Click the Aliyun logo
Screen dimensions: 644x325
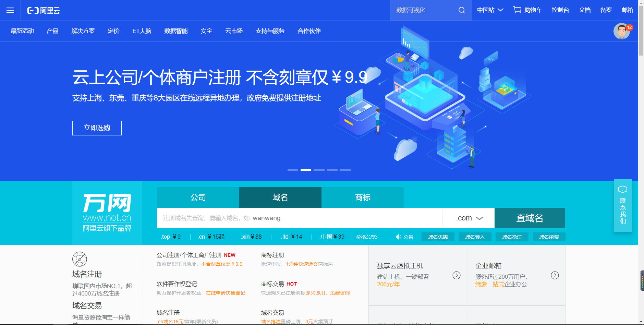coord(44,11)
